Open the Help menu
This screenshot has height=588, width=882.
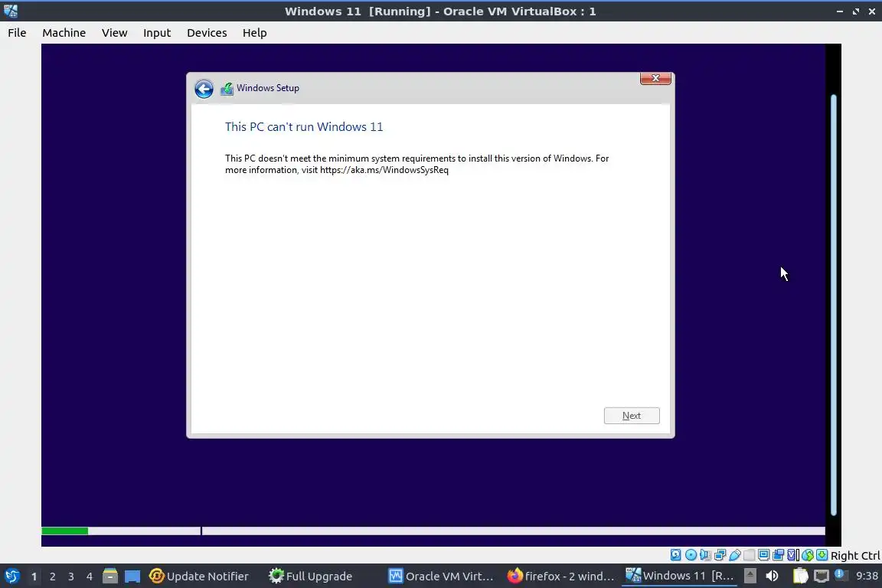click(255, 33)
